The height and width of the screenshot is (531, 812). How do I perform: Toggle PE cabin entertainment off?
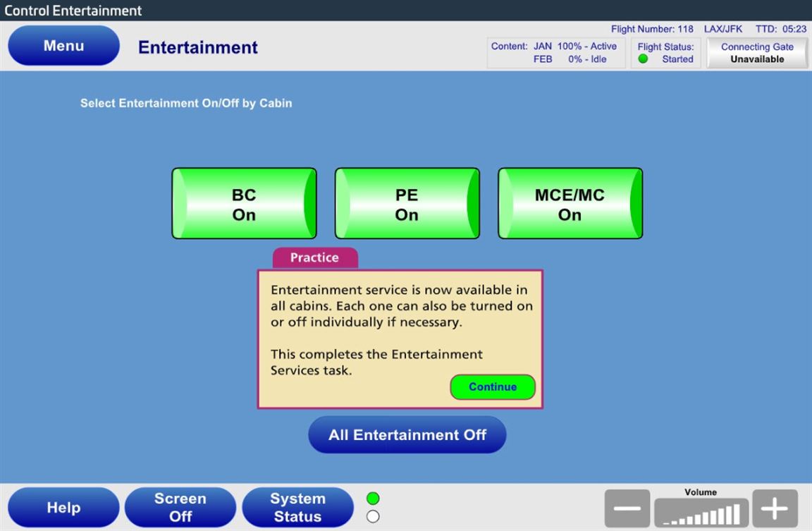407,204
